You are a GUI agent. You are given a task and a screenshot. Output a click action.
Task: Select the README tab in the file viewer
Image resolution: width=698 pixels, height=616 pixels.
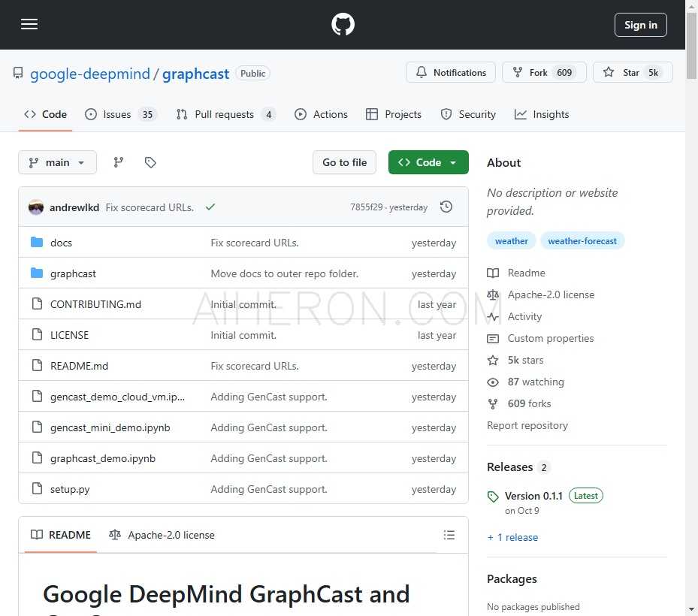pyautogui.click(x=61, y=535)
